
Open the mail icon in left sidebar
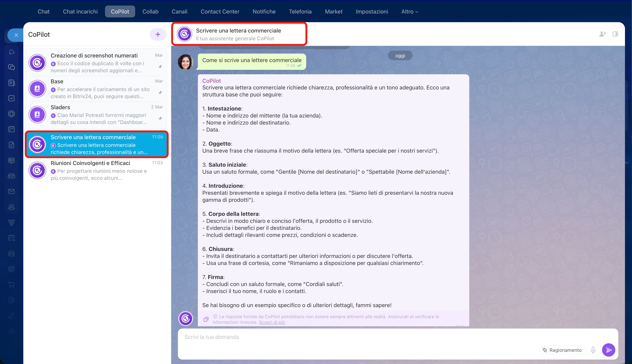tap(11, 191)
